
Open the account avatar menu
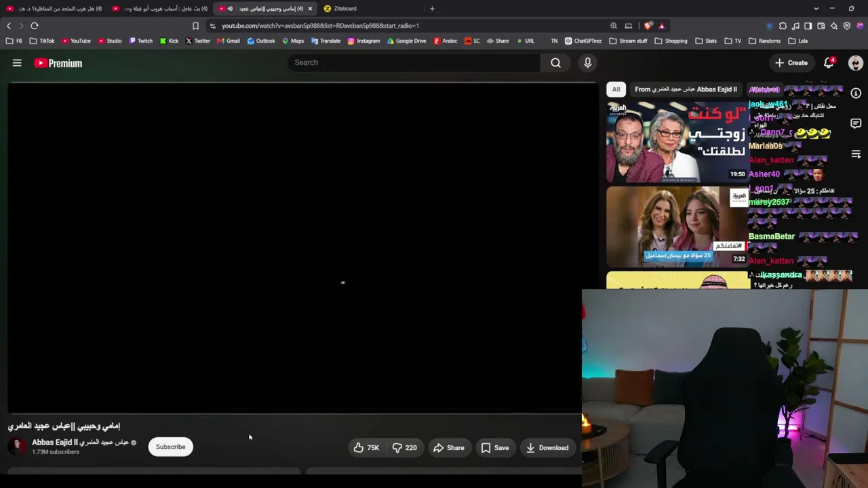855,63
